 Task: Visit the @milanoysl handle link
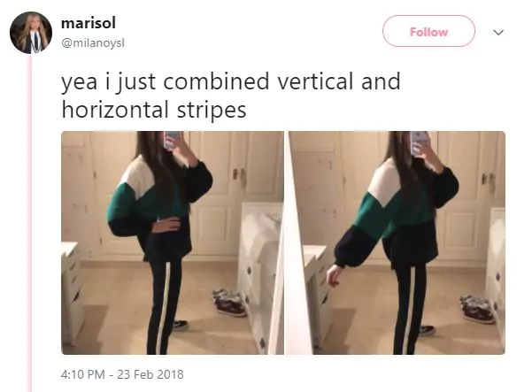93,43
